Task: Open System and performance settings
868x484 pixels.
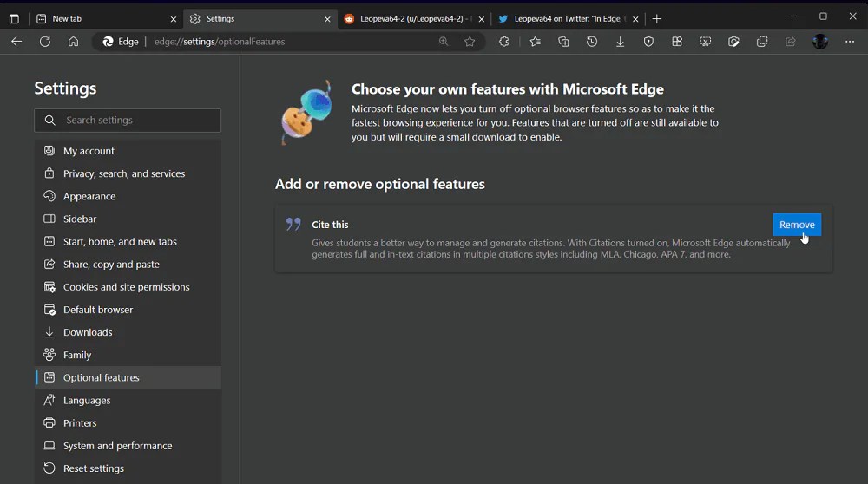Action: [128, 445]
